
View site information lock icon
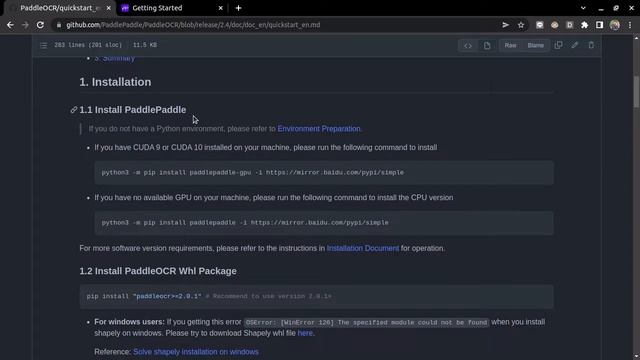[59, 25]
